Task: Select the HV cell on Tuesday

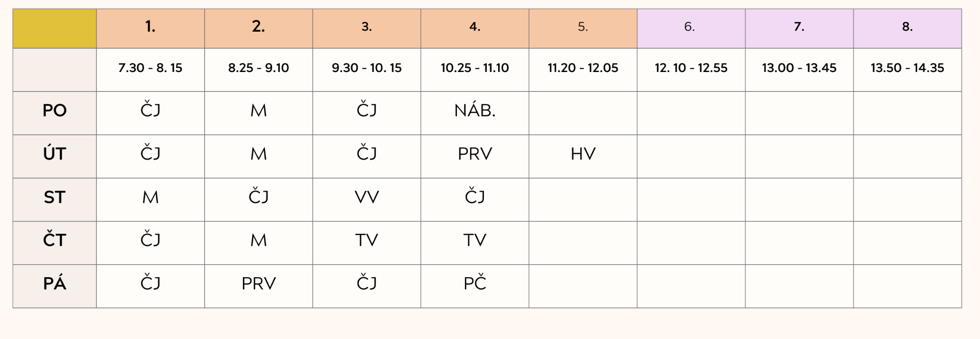Action: click(x=583, y=156)
